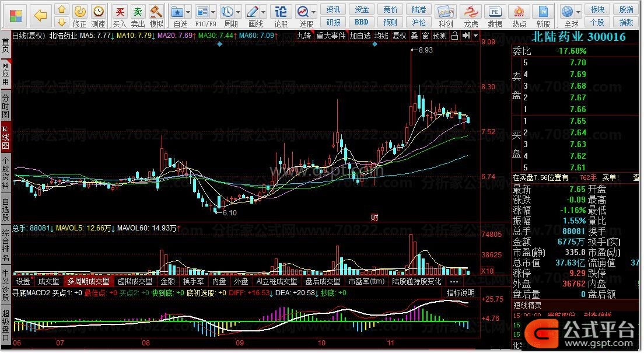Image resolution: width=644 pixels, height=353 pixels.
Task: Open the 买入 buy order icon
Action: [120, 16]
